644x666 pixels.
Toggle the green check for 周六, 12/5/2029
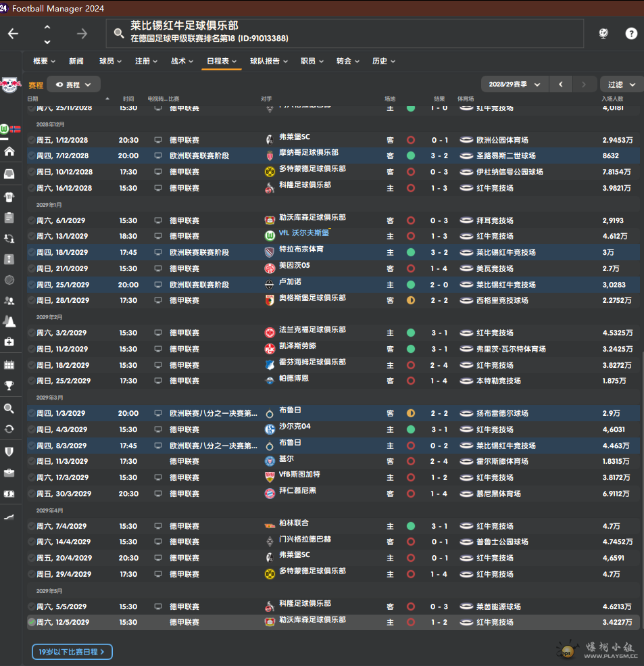coord(31,622)
